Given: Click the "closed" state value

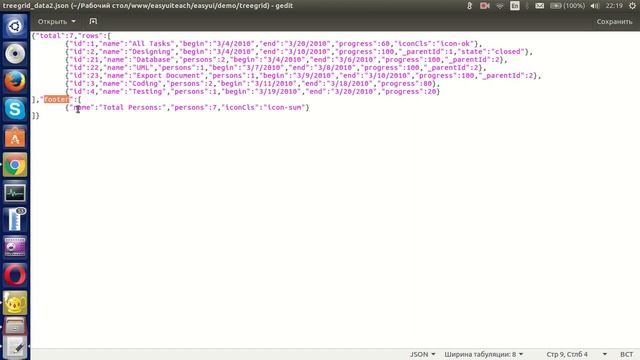Looking at the screenshot, I should click(x=507, y=52).
